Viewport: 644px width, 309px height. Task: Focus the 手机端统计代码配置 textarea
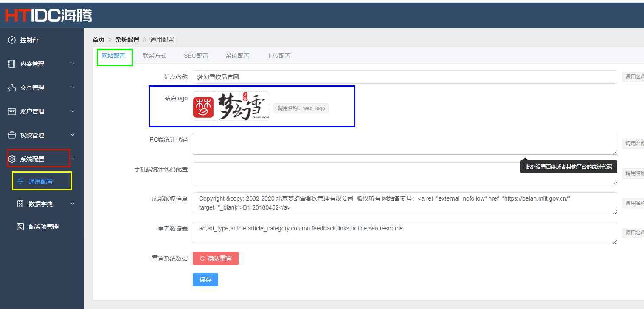tap(405, 173)
